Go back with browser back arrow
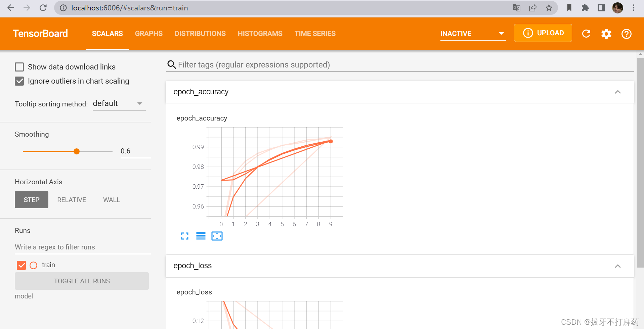The image size is (644, 329). [11, 8]
